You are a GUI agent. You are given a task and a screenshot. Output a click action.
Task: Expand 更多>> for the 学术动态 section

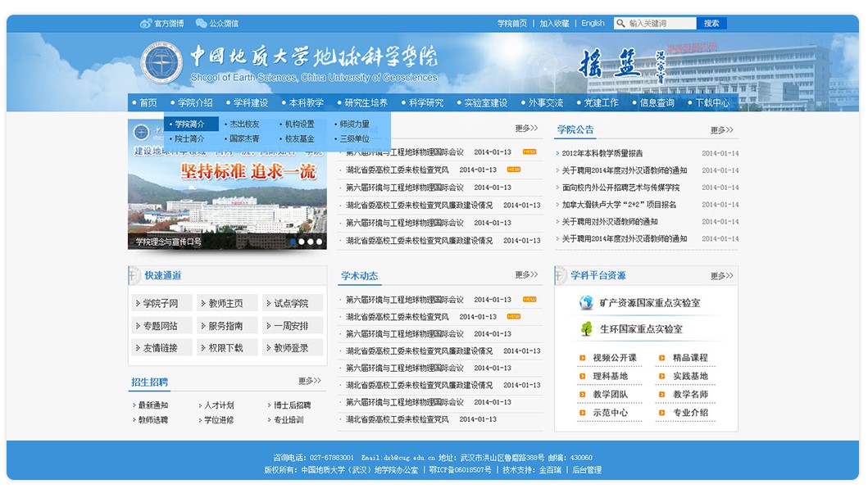click(526, 274)
